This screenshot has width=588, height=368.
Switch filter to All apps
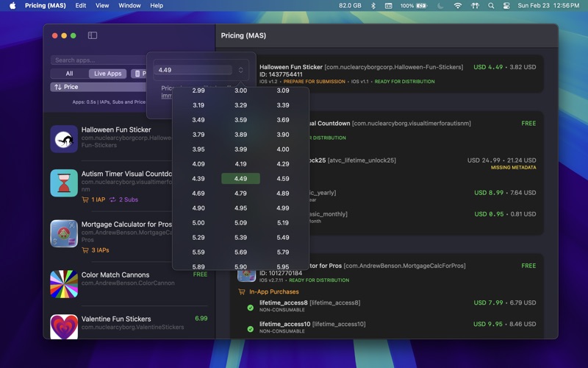[x=69, y=74]
